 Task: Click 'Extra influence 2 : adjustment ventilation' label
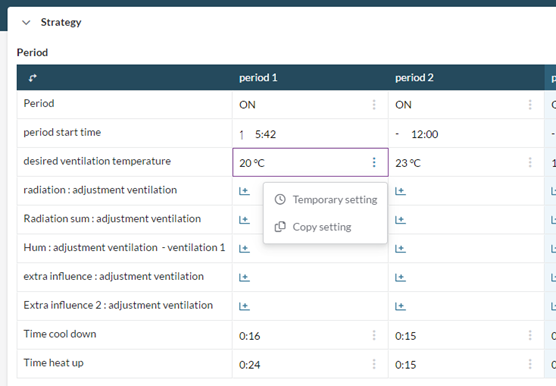tap(118, 305)
